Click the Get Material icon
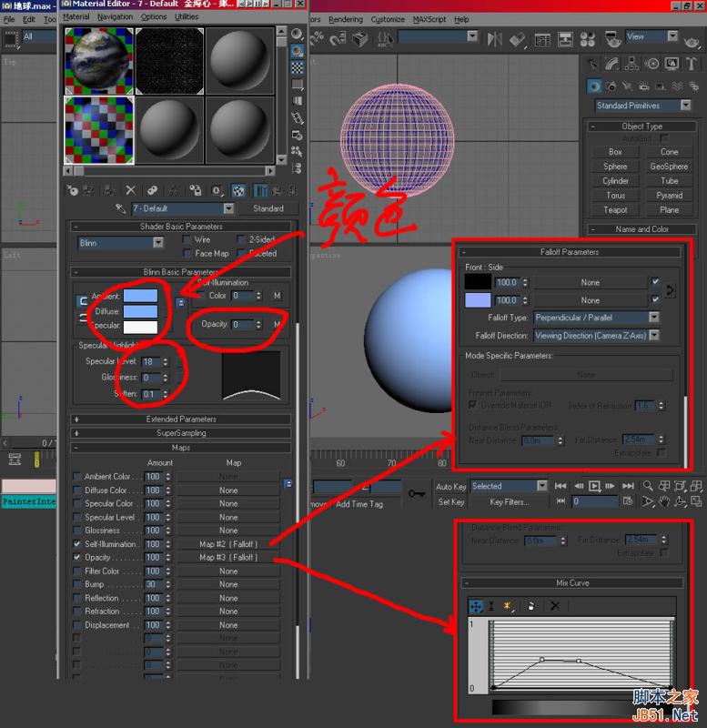This screenshot has height=728, width=707. (73, 190)
